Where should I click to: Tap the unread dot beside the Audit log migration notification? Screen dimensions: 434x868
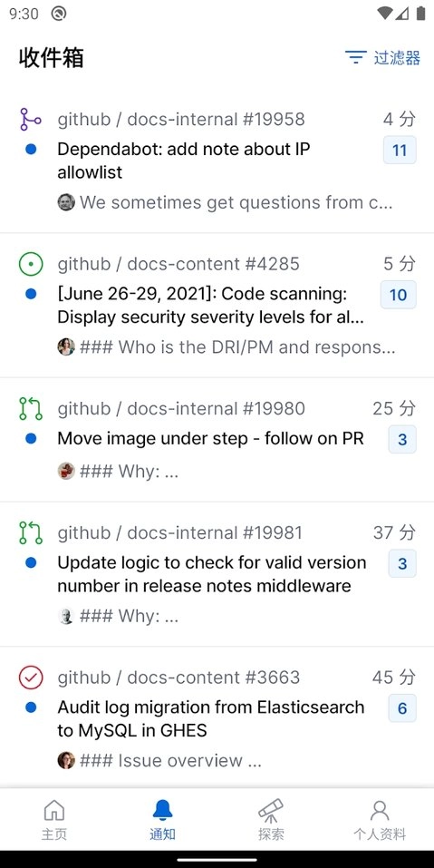pyautogui.click(x=31, y=707)
